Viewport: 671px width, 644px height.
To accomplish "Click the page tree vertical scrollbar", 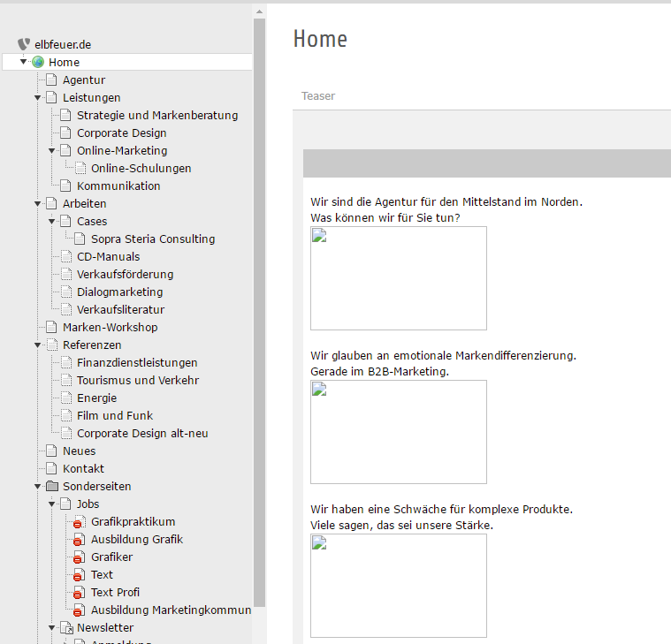I will pos(259,309).
